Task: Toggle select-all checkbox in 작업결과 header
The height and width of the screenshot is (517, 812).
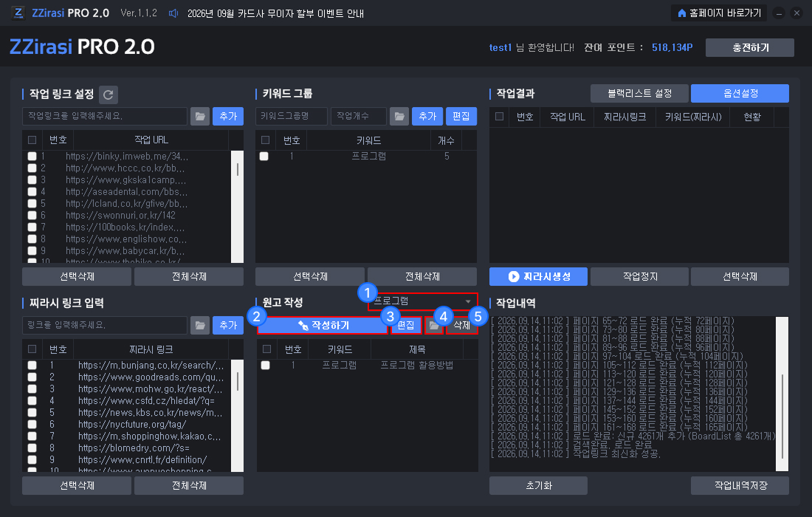Action: (499, 116)
